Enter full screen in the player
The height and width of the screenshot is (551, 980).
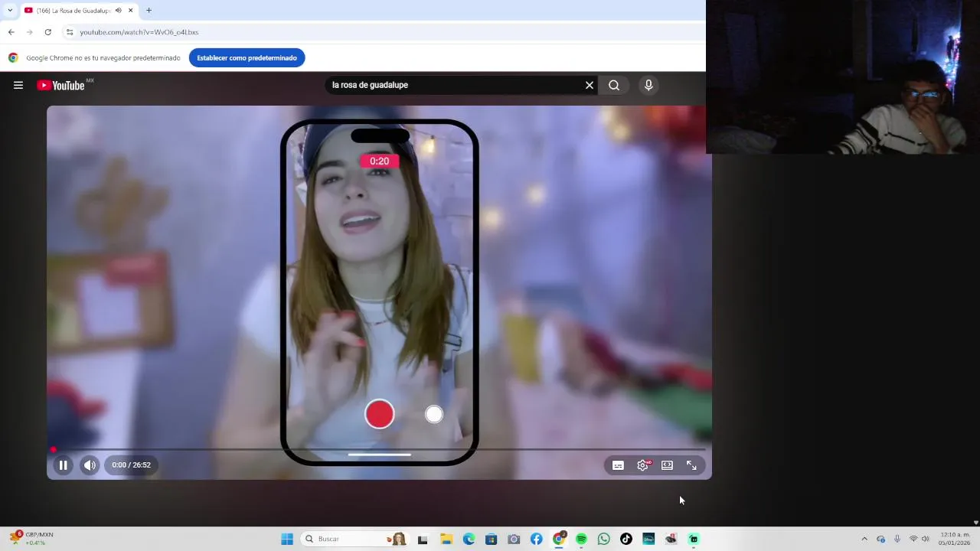691,465
